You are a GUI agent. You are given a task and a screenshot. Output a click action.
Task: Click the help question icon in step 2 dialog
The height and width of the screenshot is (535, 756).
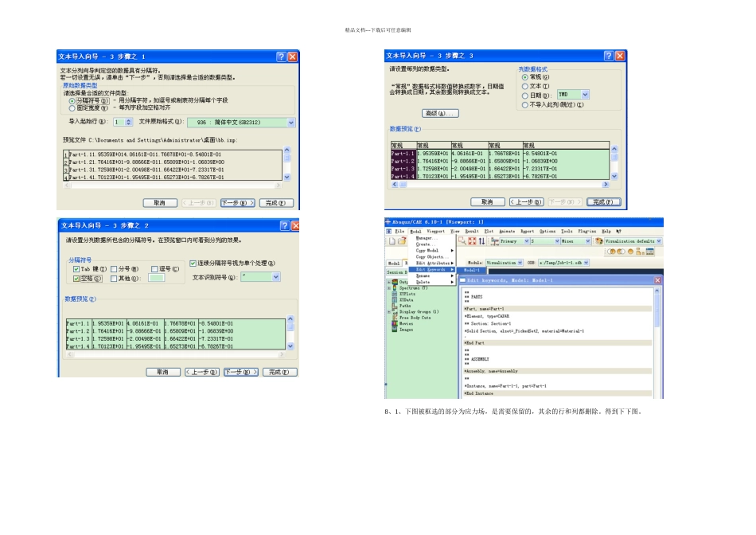[x=285, y=226]
